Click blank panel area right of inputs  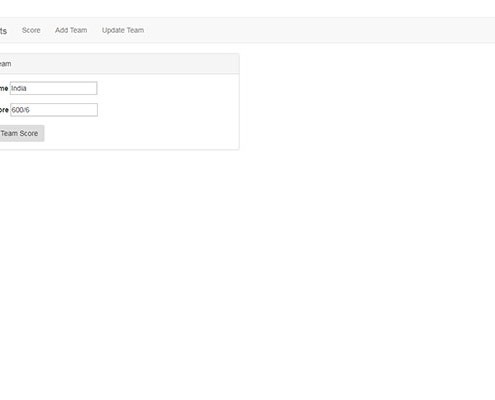click(x=167, y=100)
